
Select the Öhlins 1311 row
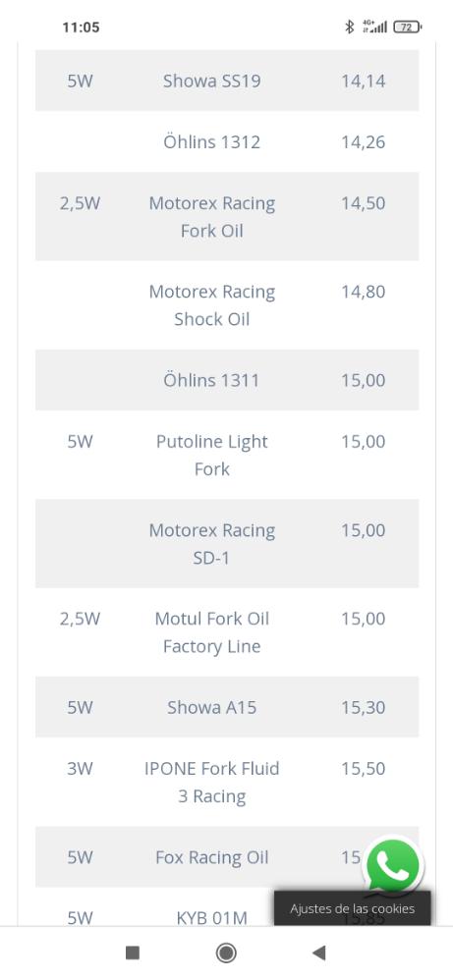[x=226, y=380]
